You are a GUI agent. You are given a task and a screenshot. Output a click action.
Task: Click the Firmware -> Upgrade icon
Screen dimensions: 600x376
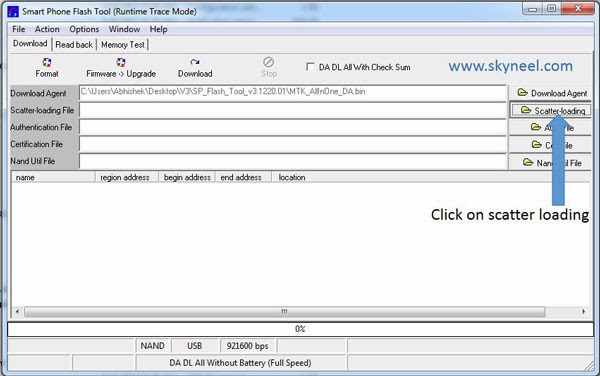point(121,62)
